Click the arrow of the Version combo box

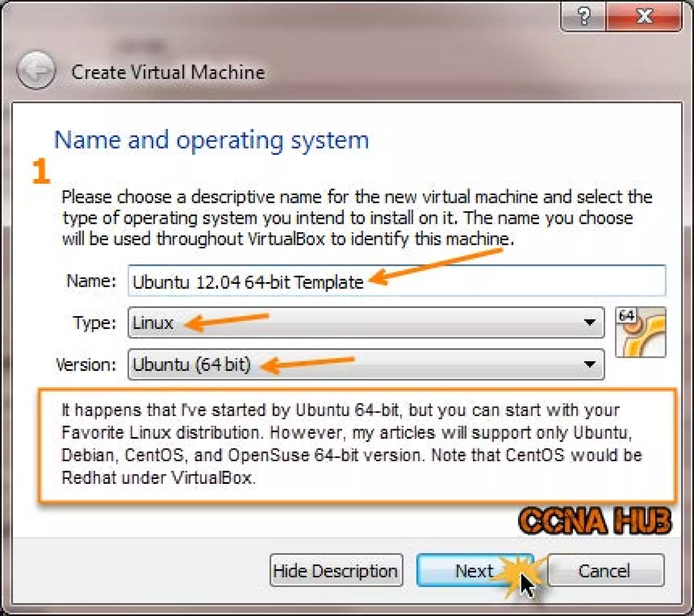click(590, 364)
